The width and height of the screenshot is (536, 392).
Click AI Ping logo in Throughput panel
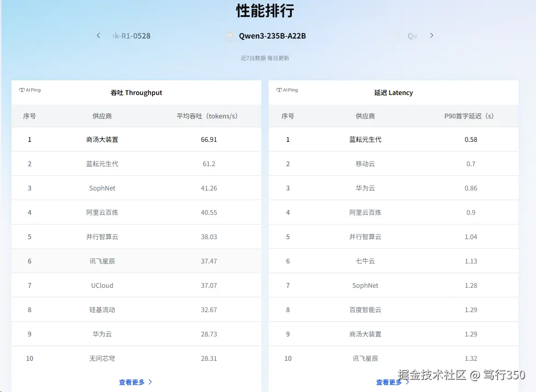pyautogui.click(x=30, y=90)
